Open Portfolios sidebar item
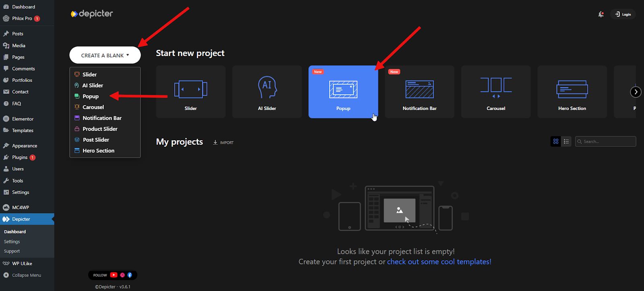 (x=27, y=80)
